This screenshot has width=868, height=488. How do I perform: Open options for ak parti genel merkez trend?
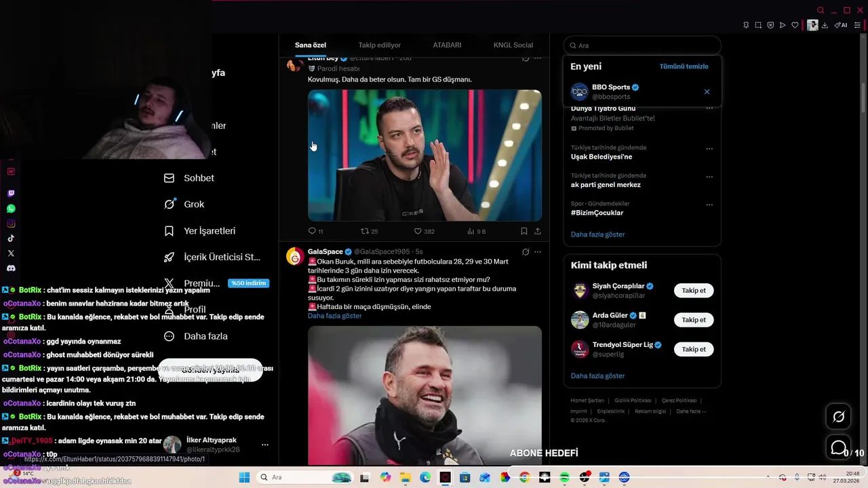coord(709,177)
